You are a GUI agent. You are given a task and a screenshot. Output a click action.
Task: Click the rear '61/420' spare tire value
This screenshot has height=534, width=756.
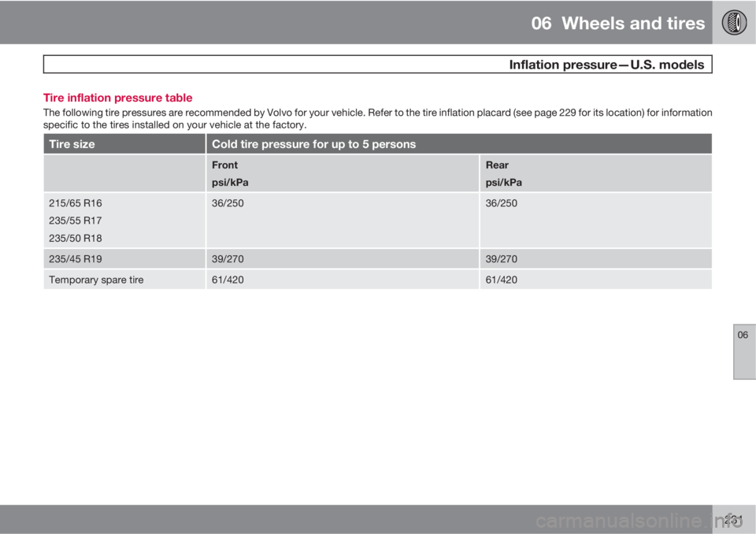click(502, 280)
